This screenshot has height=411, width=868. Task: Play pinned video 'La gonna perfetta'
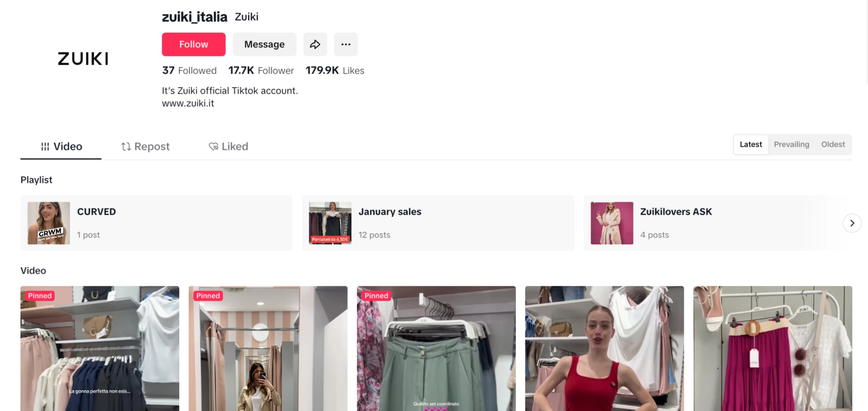tap(100, 349)
